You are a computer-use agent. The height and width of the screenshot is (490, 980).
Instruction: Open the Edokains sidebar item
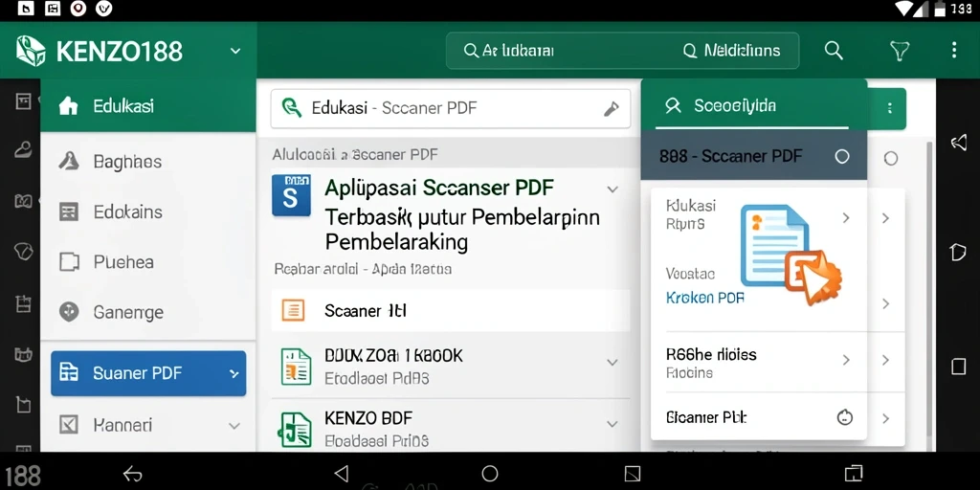pos(148,212)
